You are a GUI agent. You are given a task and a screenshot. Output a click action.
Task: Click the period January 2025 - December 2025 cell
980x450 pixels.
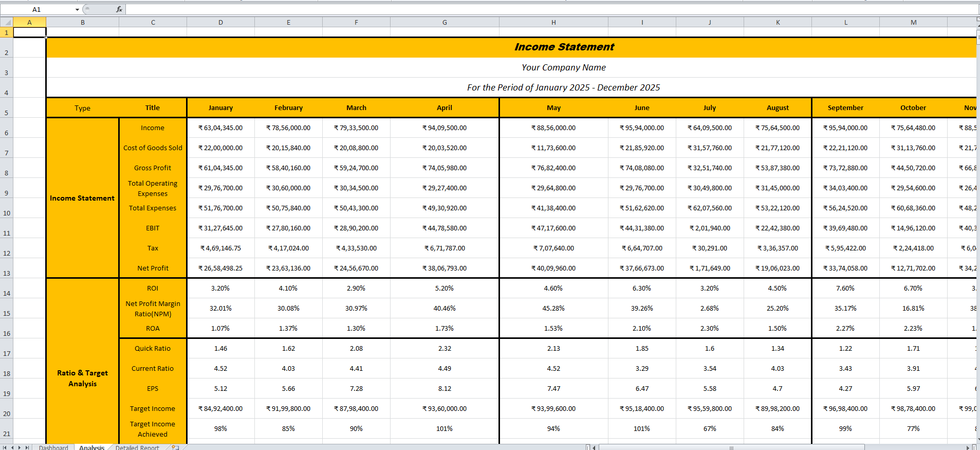pos(511,87)
